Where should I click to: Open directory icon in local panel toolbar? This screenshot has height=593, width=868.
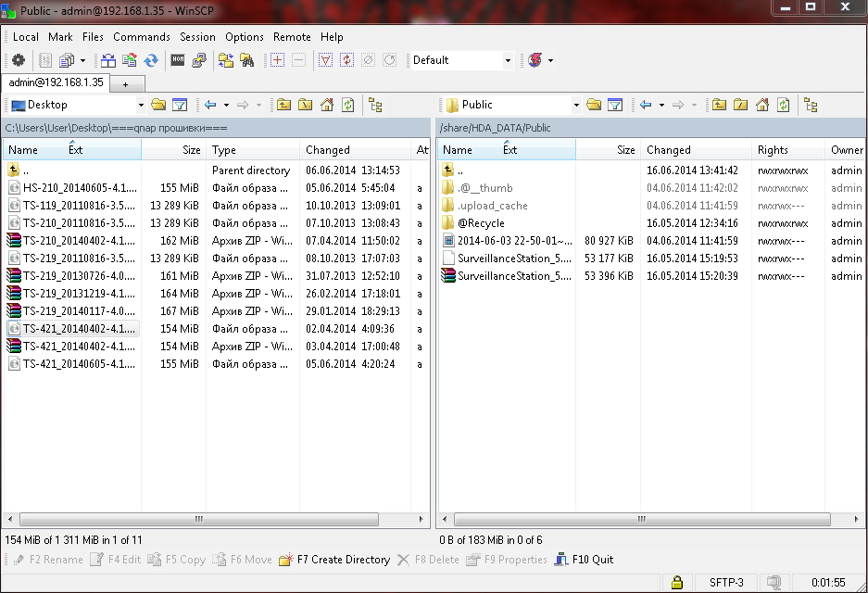point(158,105)
